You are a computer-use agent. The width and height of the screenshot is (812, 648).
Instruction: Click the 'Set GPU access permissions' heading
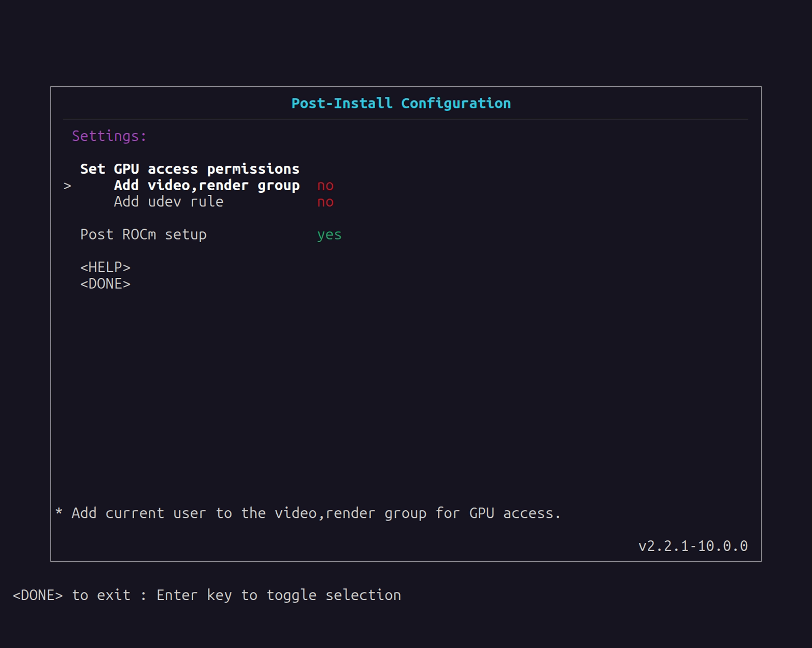click(x=190, y=169)
